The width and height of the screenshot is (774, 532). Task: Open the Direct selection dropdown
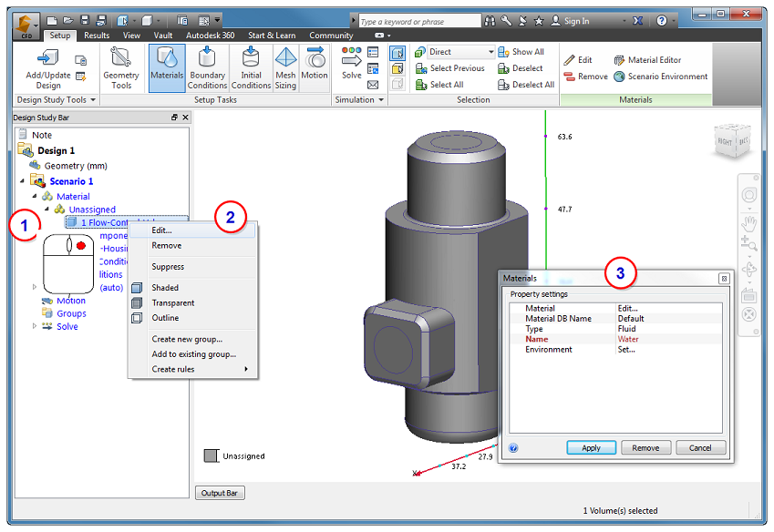coord(490,52)
